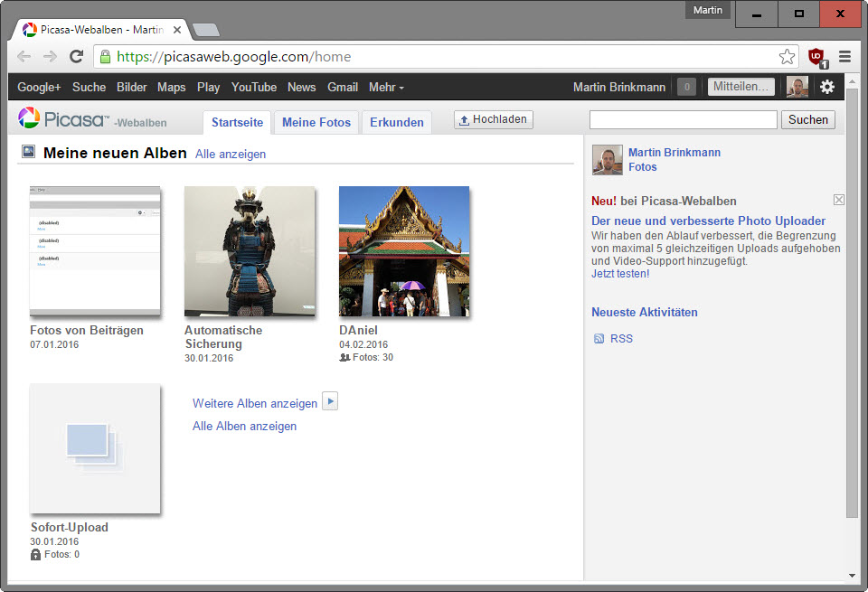
Task: Open the Fotos von Beiträgen album thumbnail
Action: click(95, 251)
